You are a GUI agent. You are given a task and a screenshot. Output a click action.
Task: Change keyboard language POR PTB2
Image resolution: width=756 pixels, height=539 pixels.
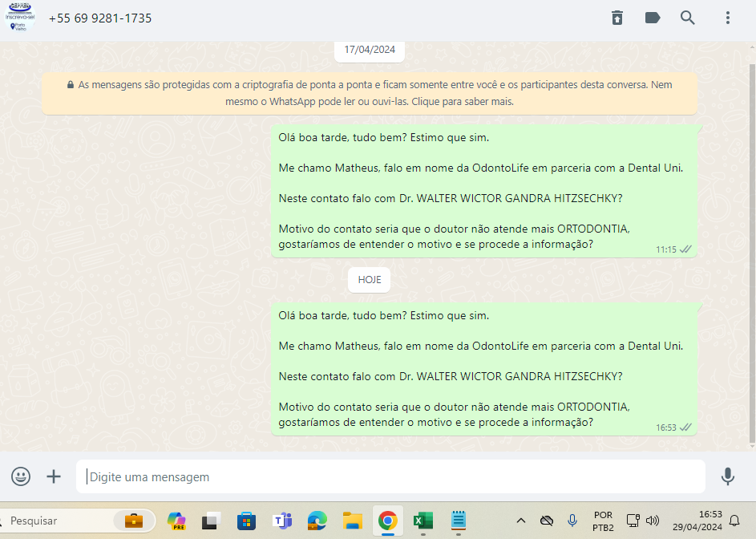coord(603,521)
